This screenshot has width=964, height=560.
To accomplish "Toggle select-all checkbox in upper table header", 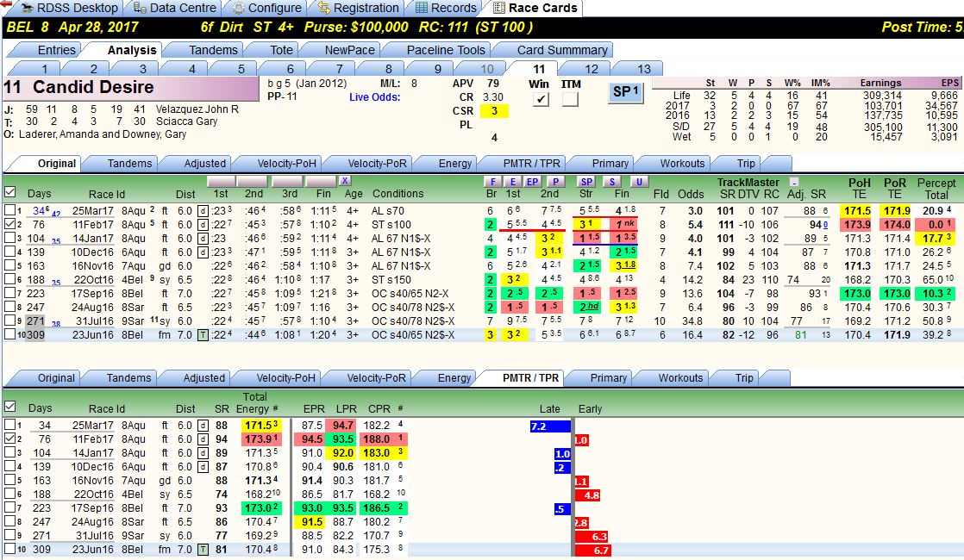I will pos(9,191).
